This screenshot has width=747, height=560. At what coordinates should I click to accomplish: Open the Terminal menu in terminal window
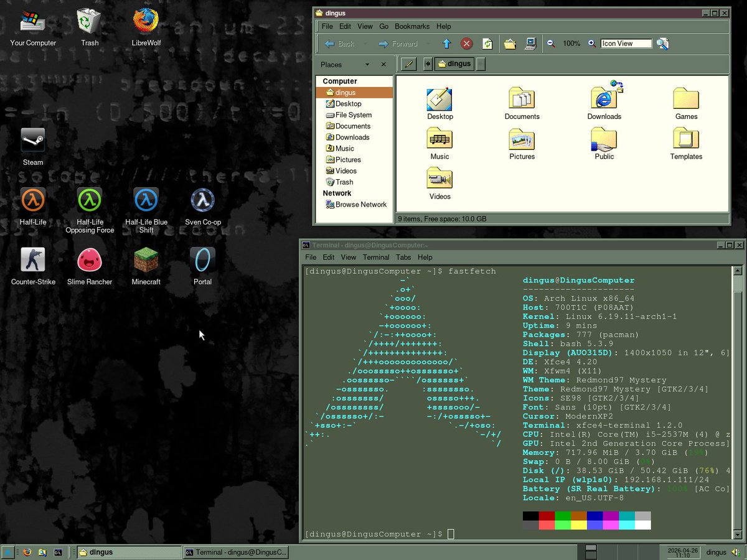point(376,257)
